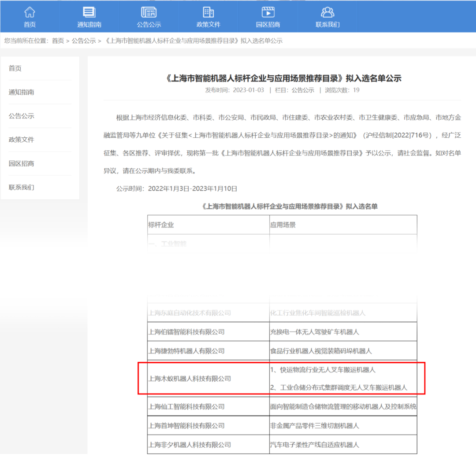Click the 公告公示 newspaper icon

pyautogui.click(x=149, y=12)
